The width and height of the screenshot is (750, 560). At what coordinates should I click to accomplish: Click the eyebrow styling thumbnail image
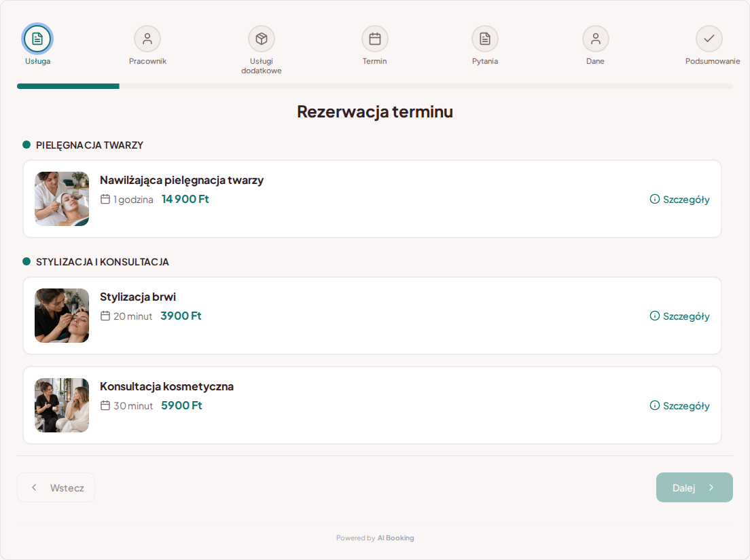coord(62,316)
